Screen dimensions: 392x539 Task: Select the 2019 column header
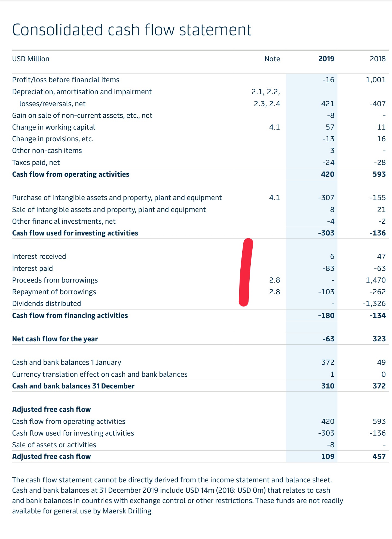326,59
